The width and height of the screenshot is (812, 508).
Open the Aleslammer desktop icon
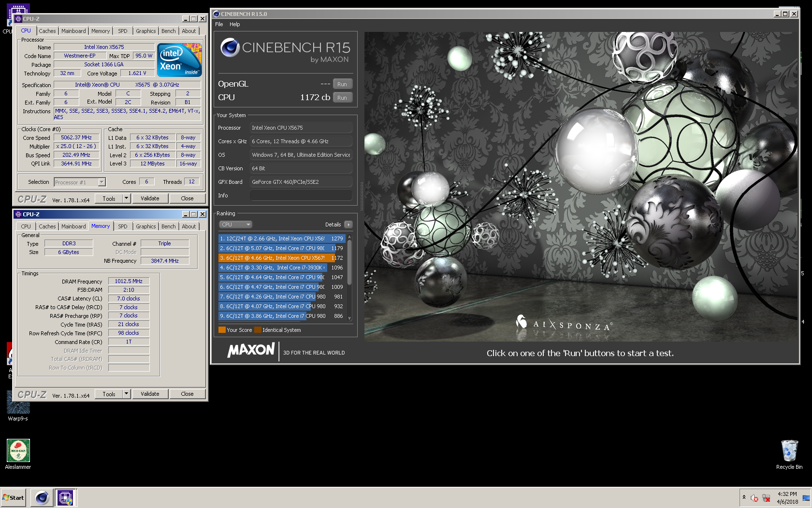[x=18, y=454]
